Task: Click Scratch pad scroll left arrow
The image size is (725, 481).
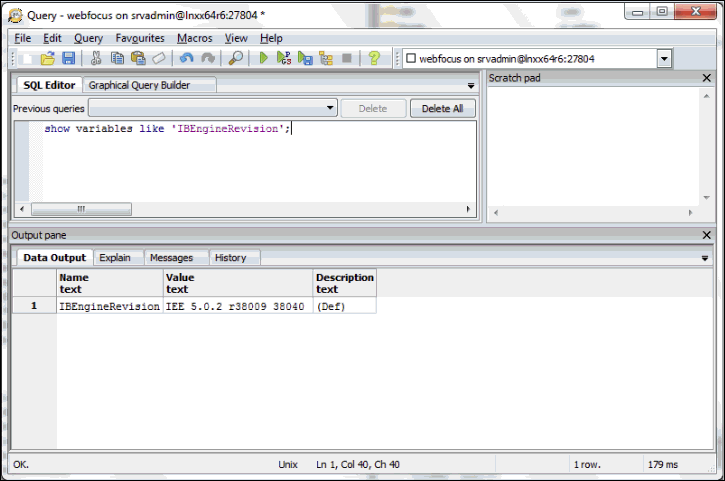Action: (x=496, y=212)
